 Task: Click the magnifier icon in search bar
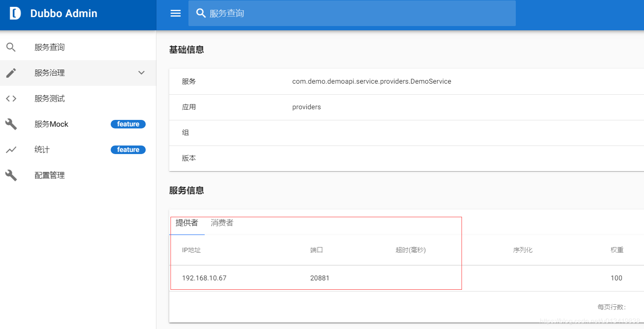point(201,13)
